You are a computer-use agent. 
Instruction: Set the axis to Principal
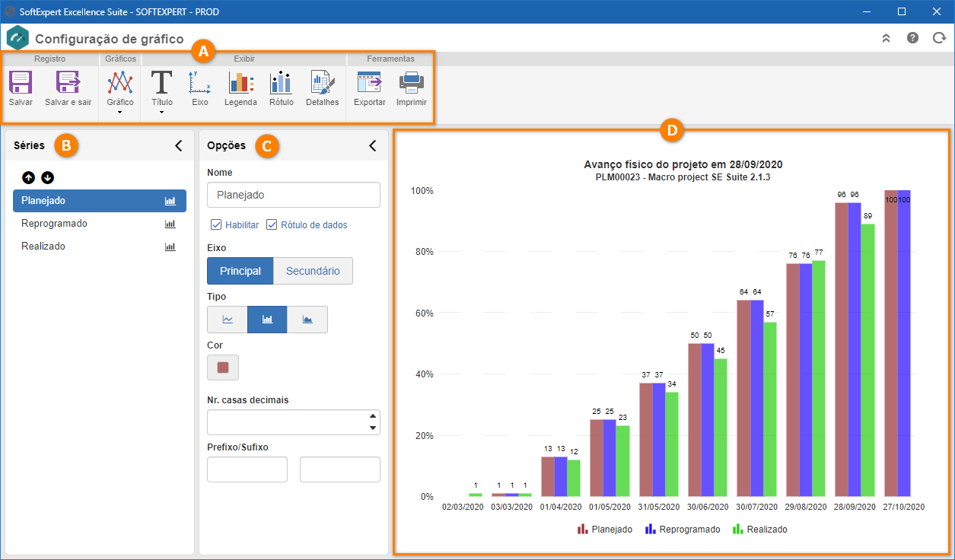tap(240, 271)
